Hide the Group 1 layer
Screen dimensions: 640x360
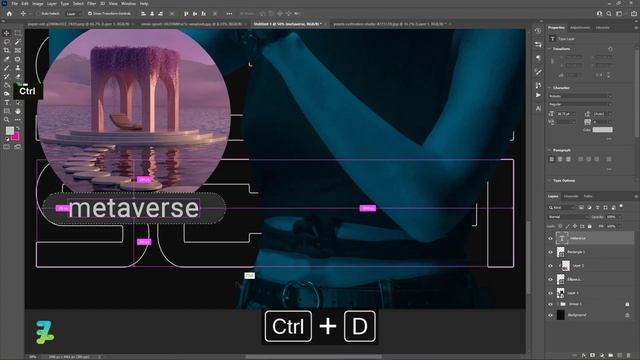click(550, 304)
